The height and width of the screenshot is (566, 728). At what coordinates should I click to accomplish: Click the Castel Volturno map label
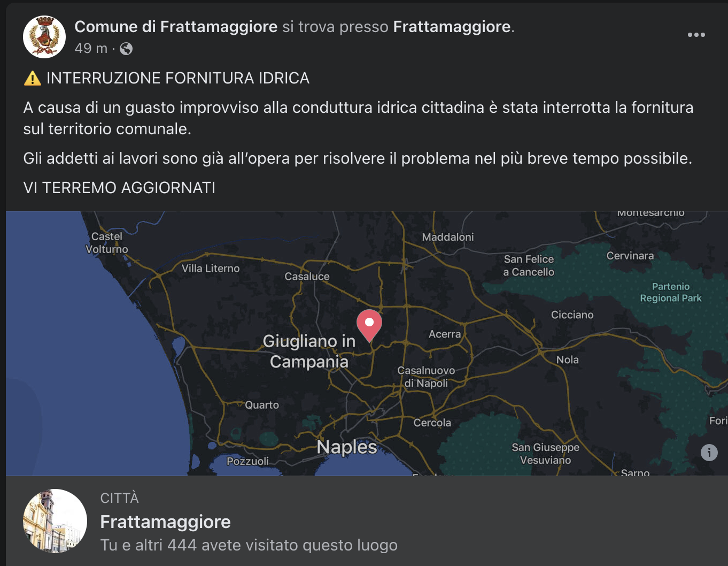pos(107,242)
